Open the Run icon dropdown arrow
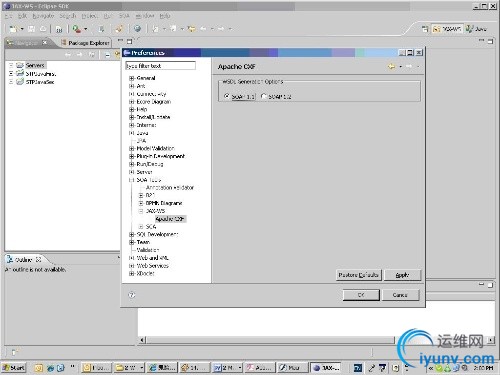The image size is (500, 375). [x=86, y=29]
